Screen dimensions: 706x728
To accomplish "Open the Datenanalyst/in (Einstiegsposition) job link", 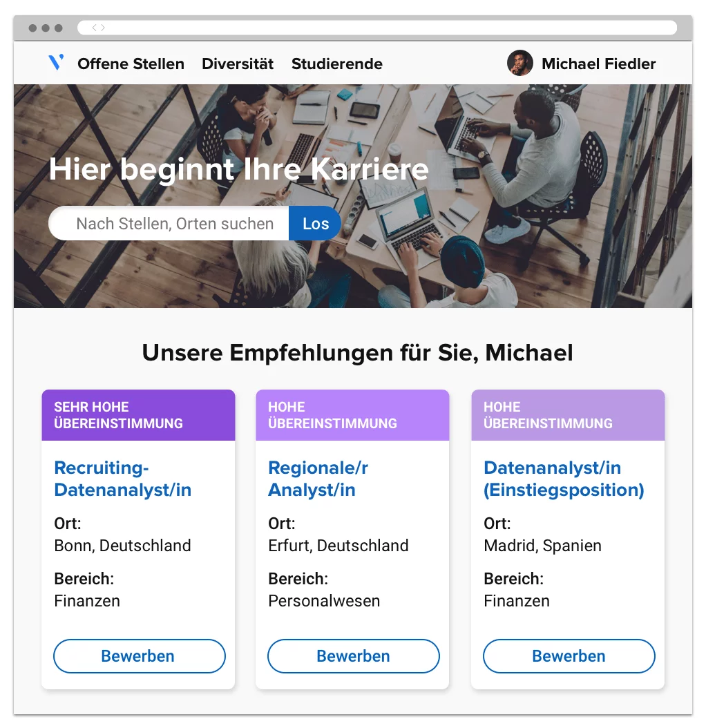I will tap(564, 479).
